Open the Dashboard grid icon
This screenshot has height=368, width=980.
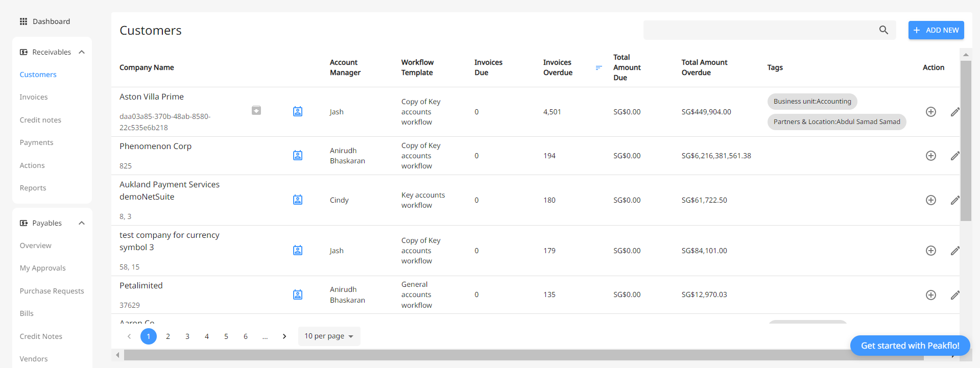(23, 21)
